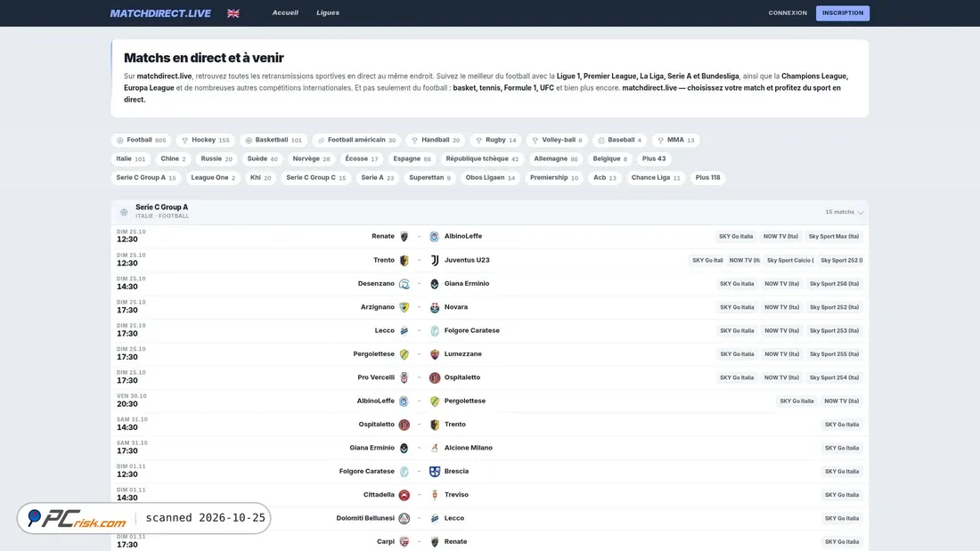This screenshot has height=551, width=980.
Task: Select the Allemagne country filter
Action: (556, 158)
